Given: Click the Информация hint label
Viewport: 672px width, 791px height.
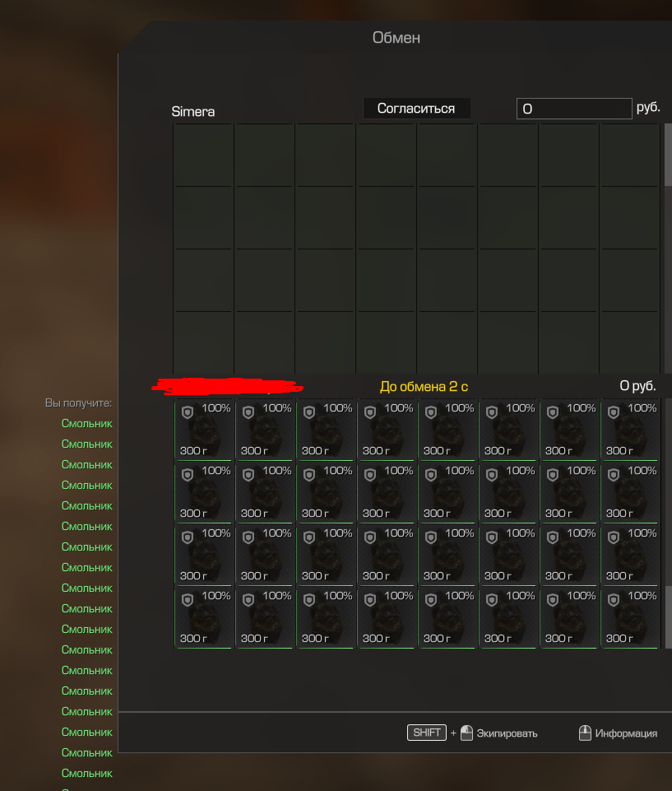Looking at the screenshot, I should [x=626, y=733].
